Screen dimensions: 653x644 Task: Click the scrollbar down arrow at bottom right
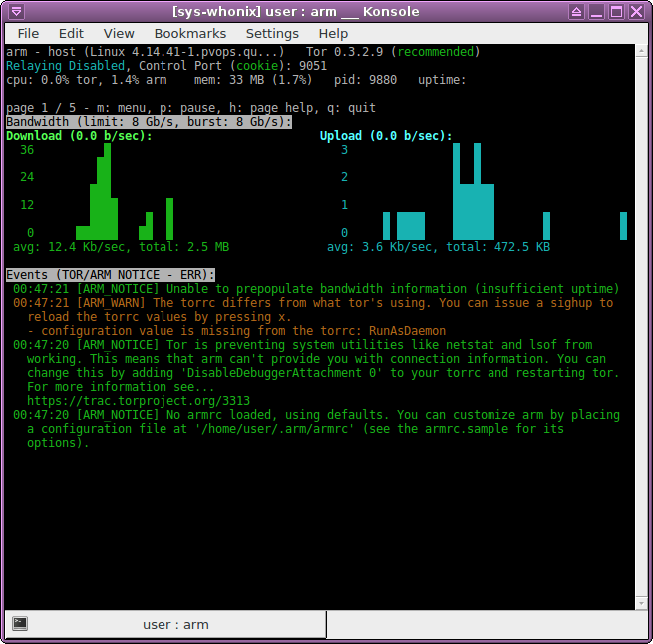643,600
